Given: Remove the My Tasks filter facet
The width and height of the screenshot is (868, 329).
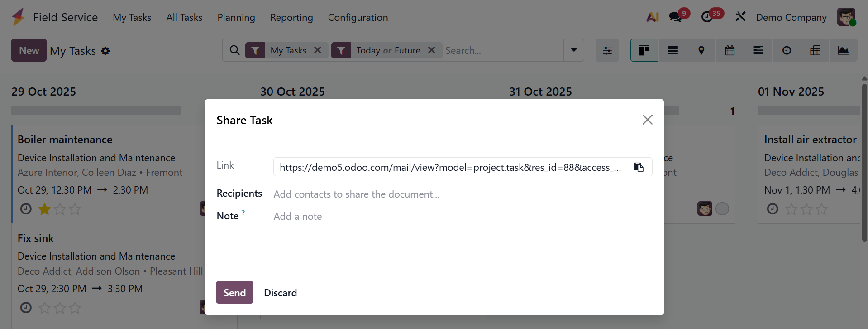Looking at the screenshot, I should 318,50.
